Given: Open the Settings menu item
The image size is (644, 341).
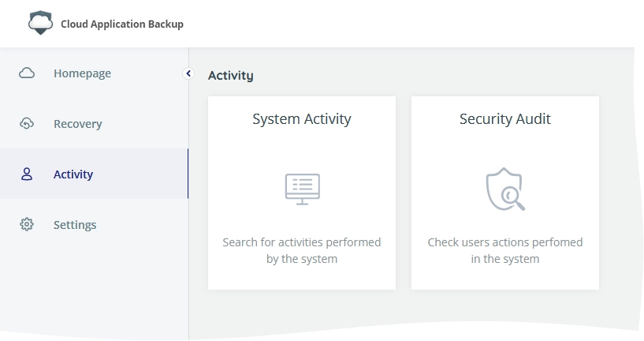Looking at the screenshot, I should [x=94, y=225].
